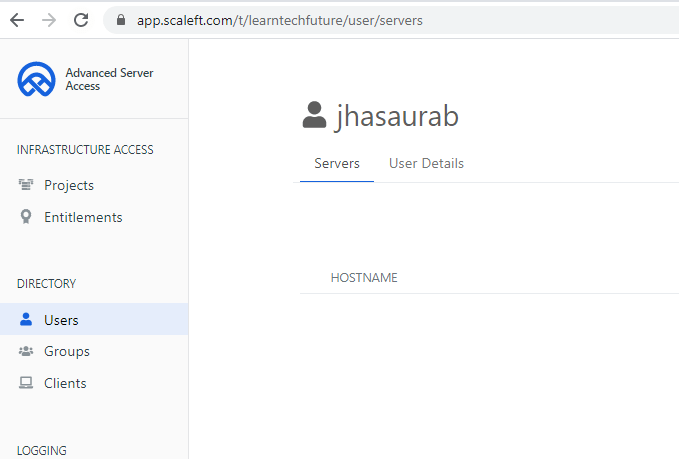Switch to the User Details tab
Screen dimensions: 679x459
click(426, 163)
